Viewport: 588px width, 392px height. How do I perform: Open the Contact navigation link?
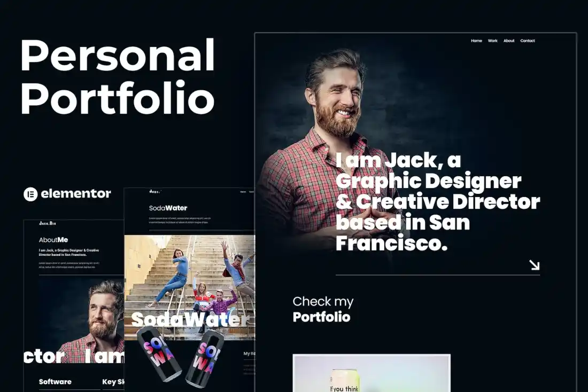(528, 41)
